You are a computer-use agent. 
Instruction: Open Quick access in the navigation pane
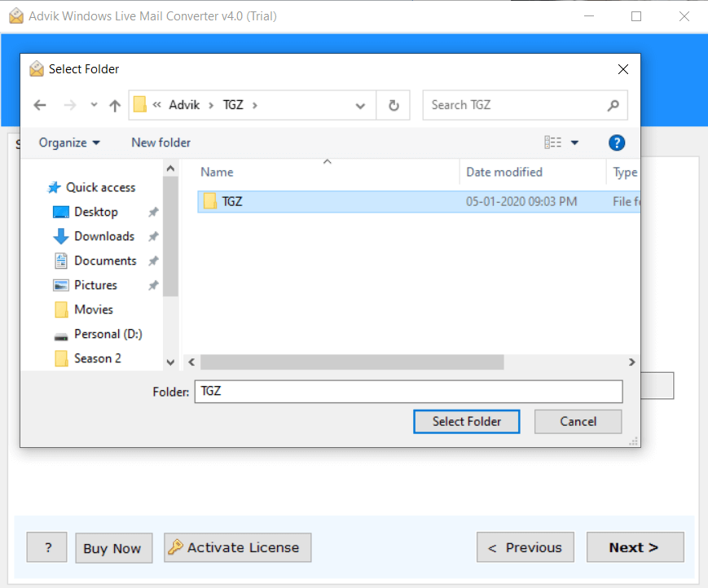click(x=97, y=187)
